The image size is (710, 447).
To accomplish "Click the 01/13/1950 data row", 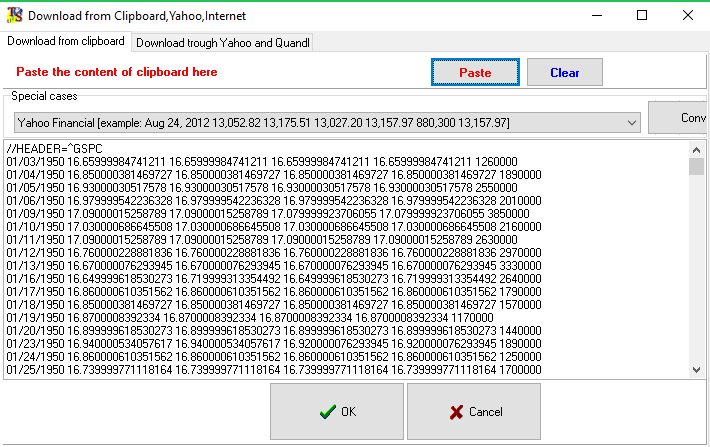I will [260, 265].
